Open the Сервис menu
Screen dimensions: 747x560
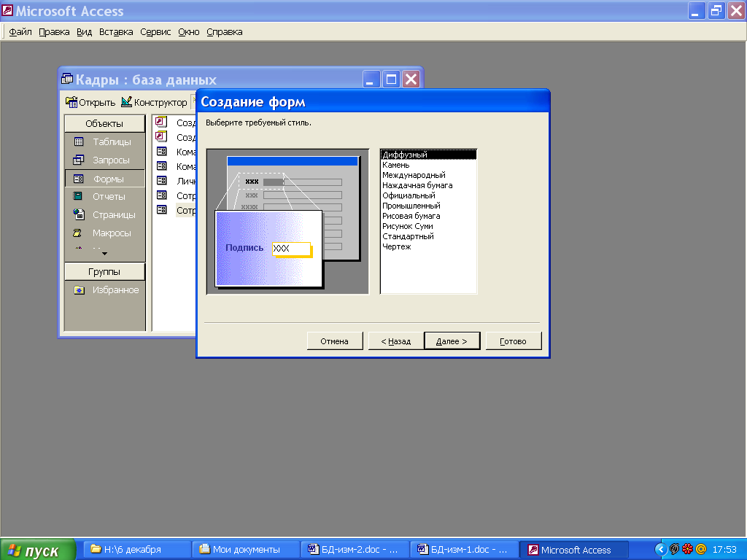155,32
